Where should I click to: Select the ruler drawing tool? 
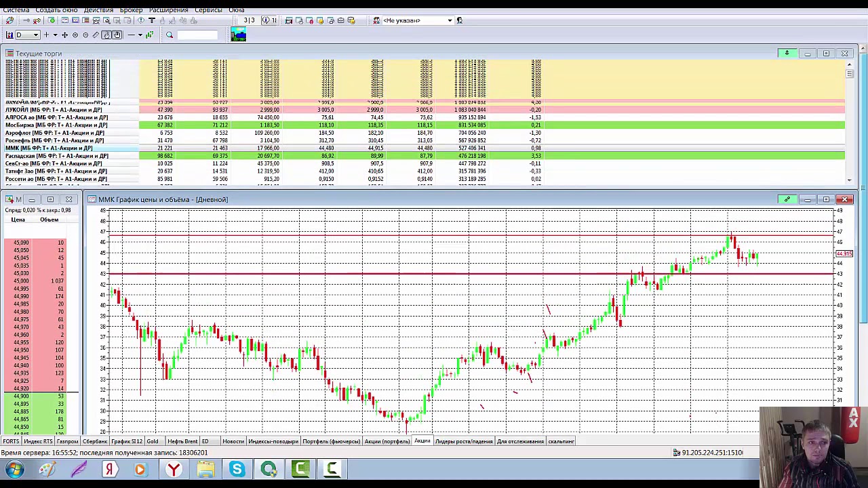[x=96, y=35]
